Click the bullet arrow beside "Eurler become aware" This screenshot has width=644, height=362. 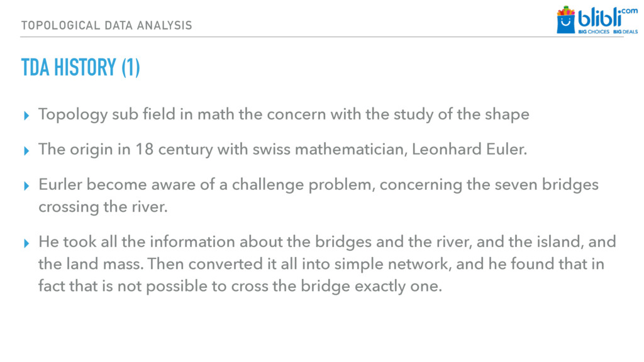(x=26, y=187)
